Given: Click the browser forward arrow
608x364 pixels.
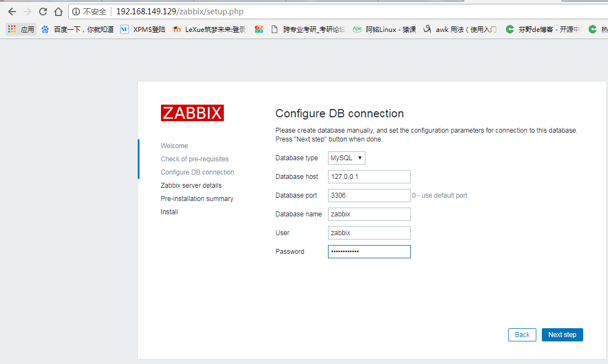Looking at the screenshot, I should coord(28,12).
